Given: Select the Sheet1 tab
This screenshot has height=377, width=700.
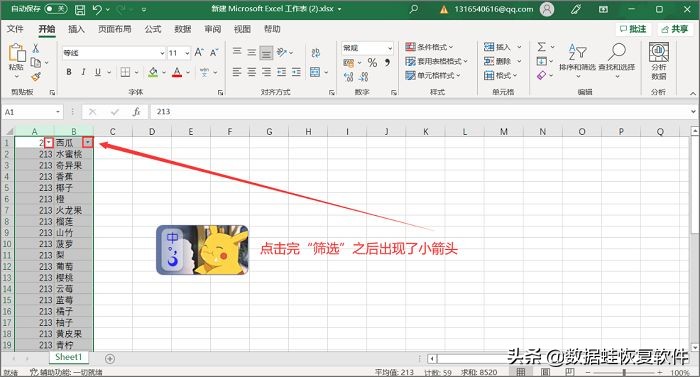Looking at the screenshot, I should point(69,357).
